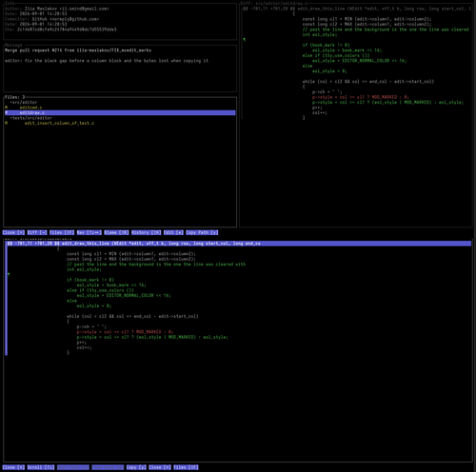Click the Edit [e] button
The image size is (476, 472).
[x=173, y=232]
